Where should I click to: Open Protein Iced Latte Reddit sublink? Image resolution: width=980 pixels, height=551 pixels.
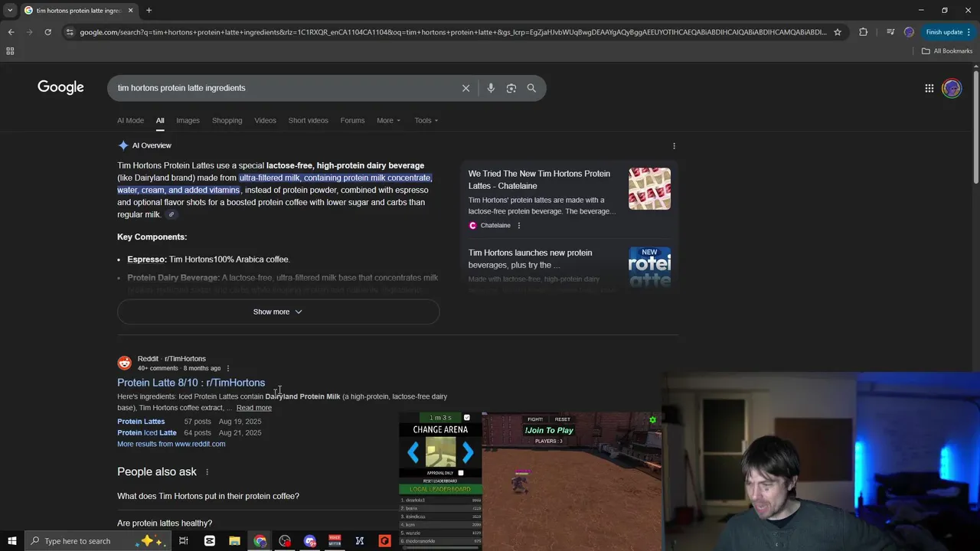point(147,432)
